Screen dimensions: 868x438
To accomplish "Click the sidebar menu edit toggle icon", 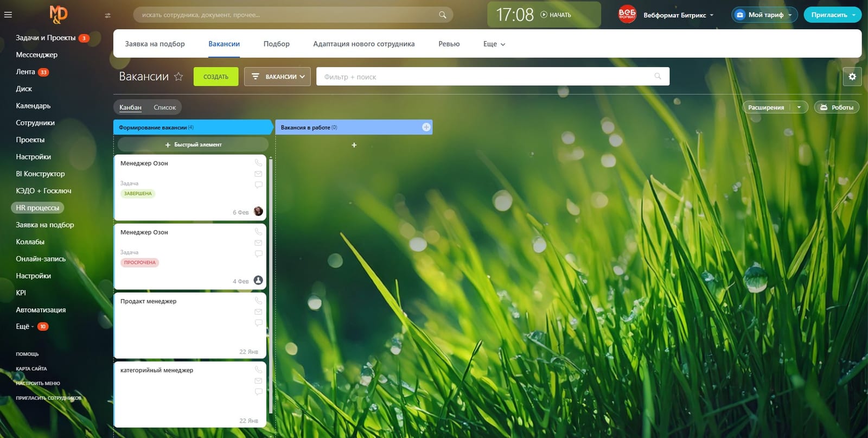I will [x=107, y=16].
